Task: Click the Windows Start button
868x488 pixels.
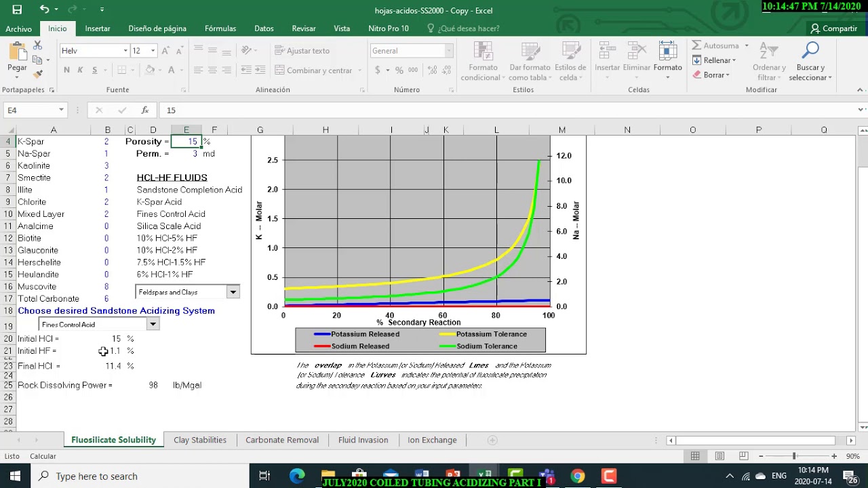Action: 15,476
